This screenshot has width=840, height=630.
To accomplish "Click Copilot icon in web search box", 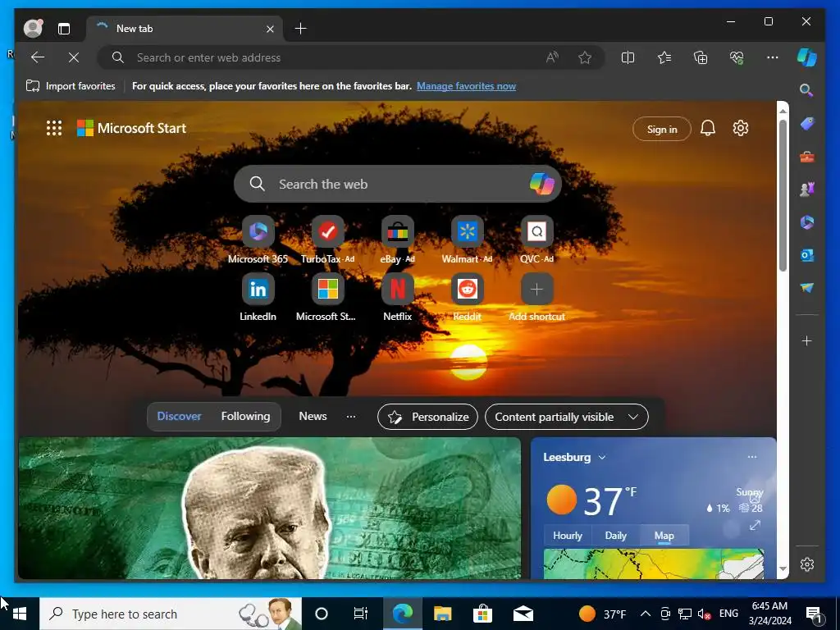I will 541,184.
